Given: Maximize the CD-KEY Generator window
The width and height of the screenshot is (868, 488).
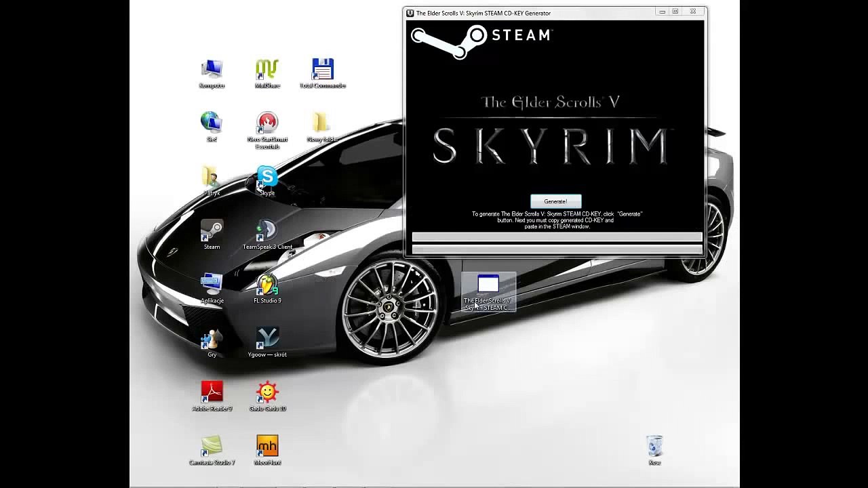Looking at the screenshot, I should pos(675,12).
